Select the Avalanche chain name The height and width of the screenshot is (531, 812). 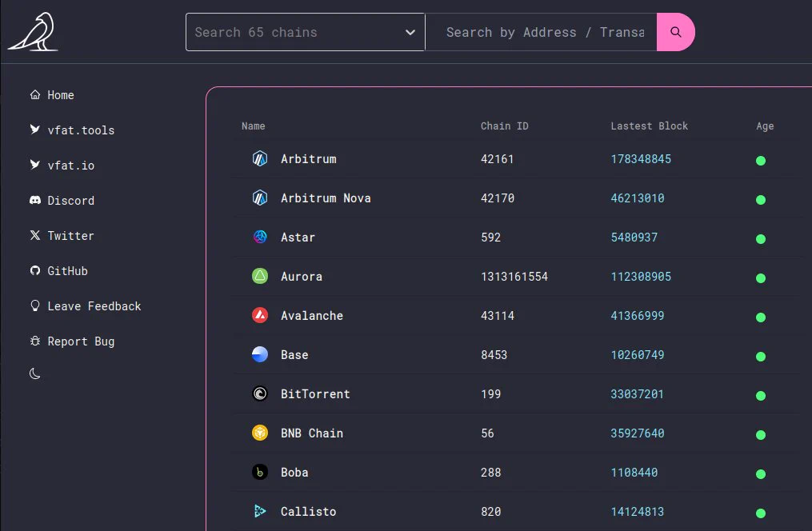312,316
